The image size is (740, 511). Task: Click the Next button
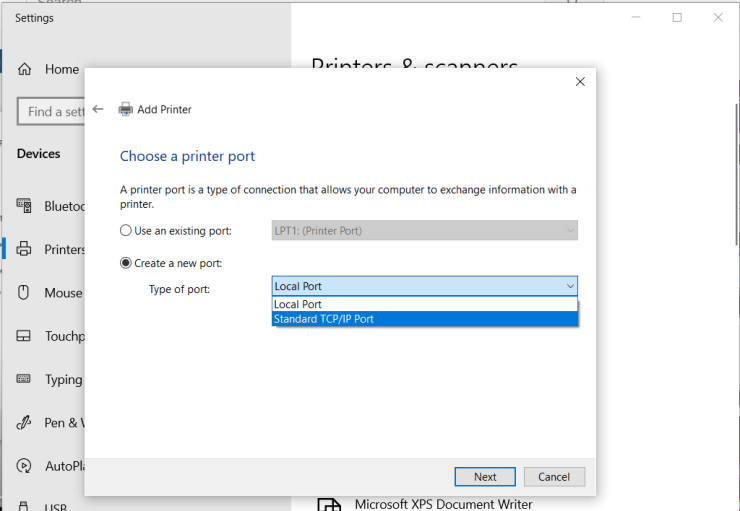point(485,477)
